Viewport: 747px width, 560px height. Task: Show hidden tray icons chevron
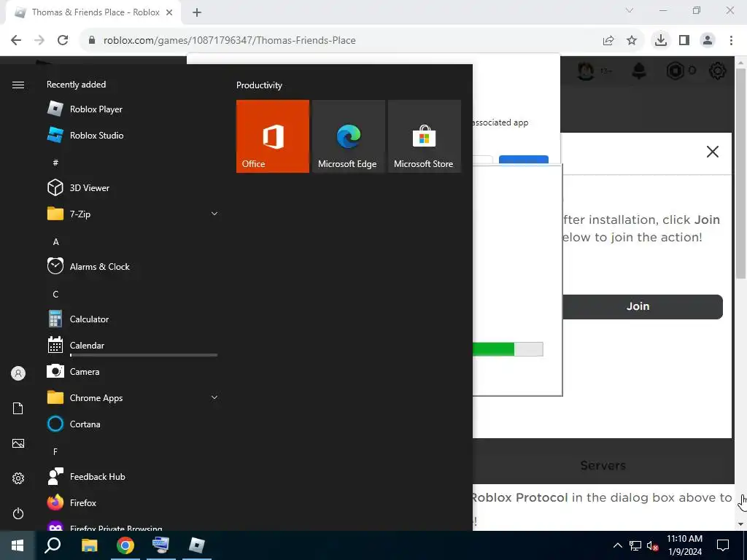point(617,545)
